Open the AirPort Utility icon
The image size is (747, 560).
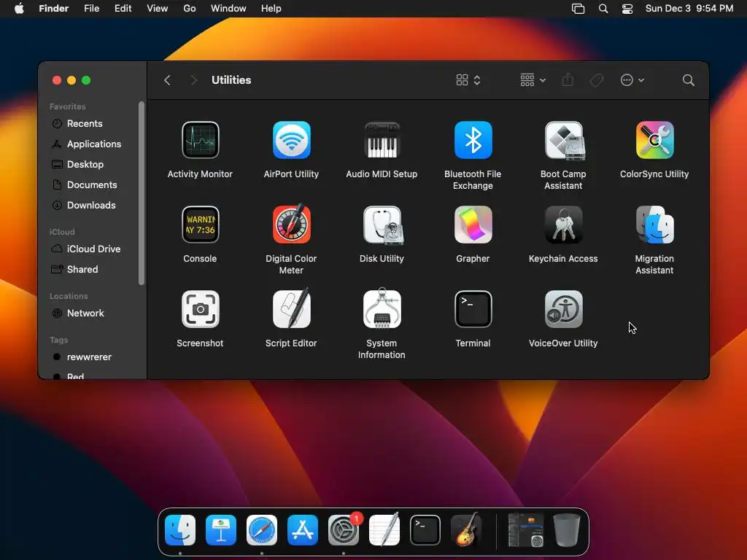pyautogui.click(x=291, y=140)
